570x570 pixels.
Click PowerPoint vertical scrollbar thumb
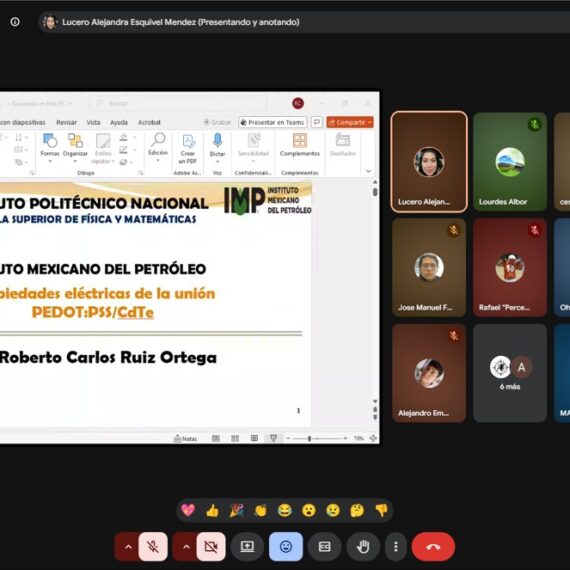[x=375, y=192]
